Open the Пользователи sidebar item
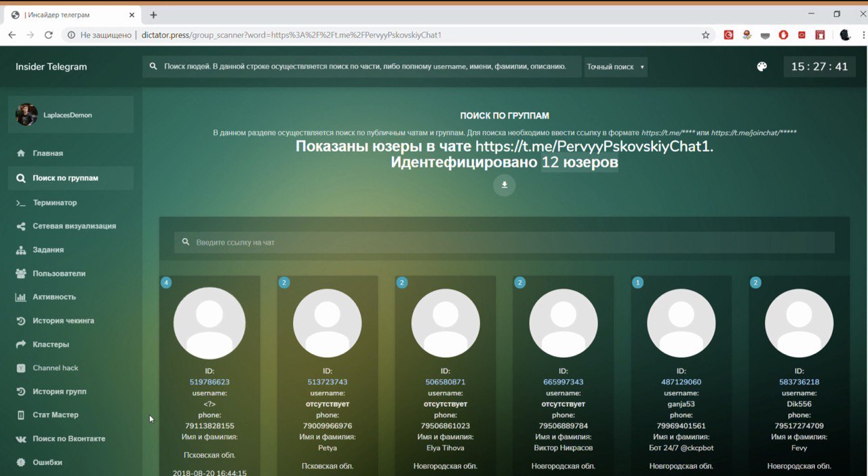This screenshot has width=868, height=476. tap(59, 273)
